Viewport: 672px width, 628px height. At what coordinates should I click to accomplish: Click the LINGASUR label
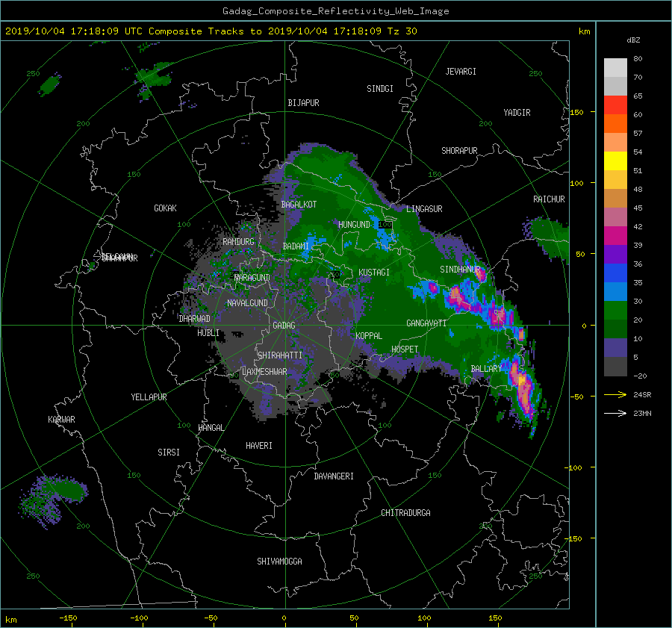424,209
